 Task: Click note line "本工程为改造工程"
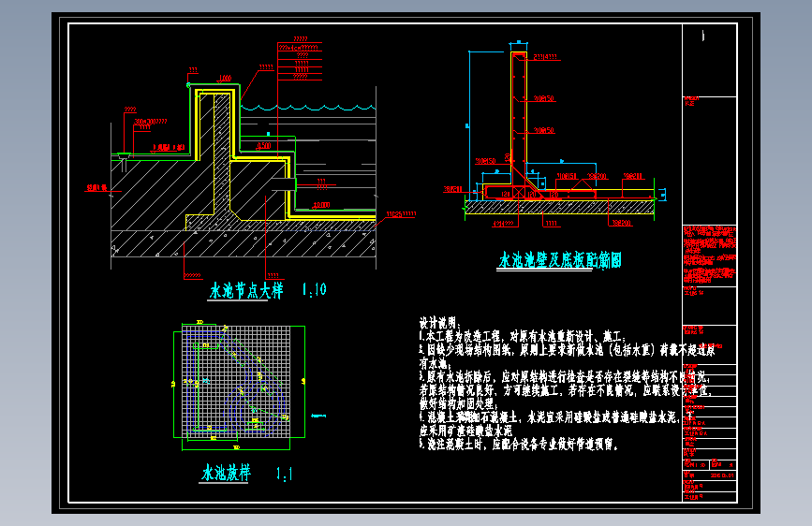[523, 337]
